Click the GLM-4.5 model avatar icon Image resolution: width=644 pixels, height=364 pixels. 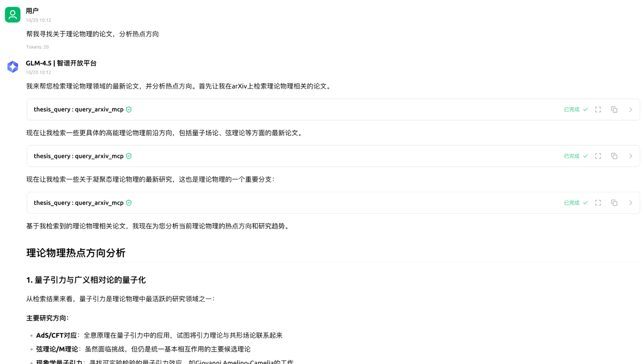pyautogui.click(x=13, y=67)
